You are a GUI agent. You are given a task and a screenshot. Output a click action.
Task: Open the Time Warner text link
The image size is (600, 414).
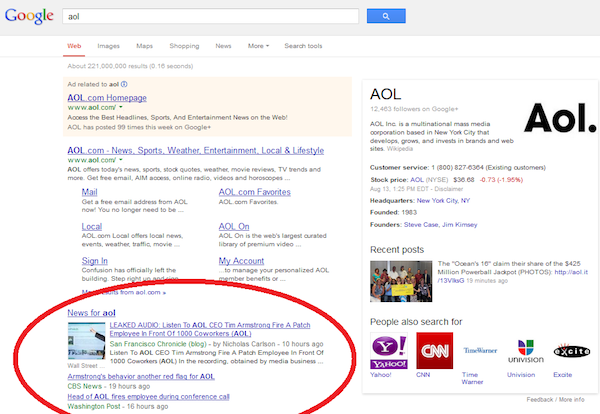point(472,378)
